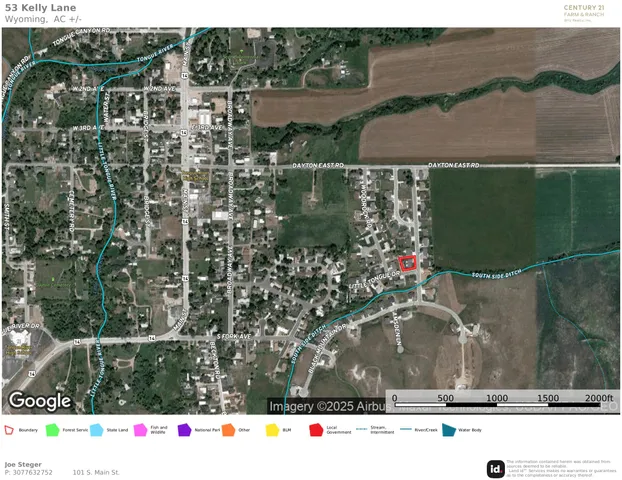Screen dimensions: 622x480
Task: Click the 'Boundary' legend text
Action: coord(28,430)
